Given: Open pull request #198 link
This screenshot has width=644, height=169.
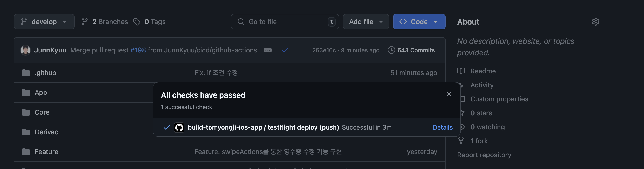Looking at the screenshot, I should [138, 50].
